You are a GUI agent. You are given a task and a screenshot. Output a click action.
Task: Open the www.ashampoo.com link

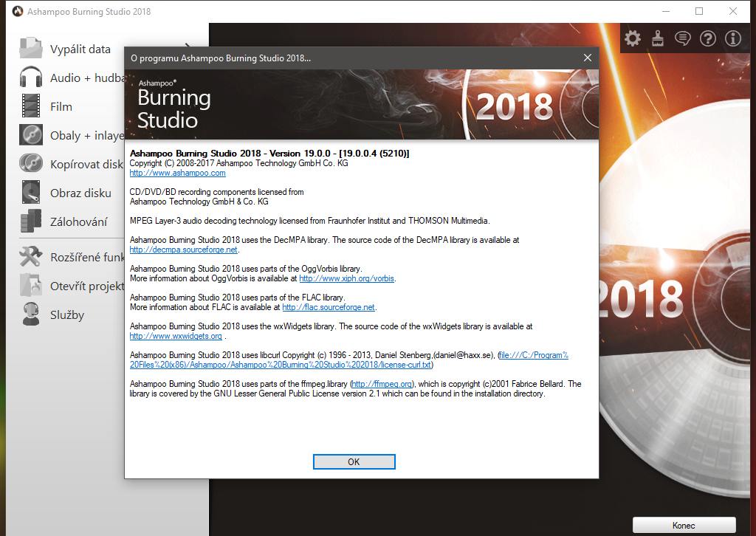[x=177, y=173]
